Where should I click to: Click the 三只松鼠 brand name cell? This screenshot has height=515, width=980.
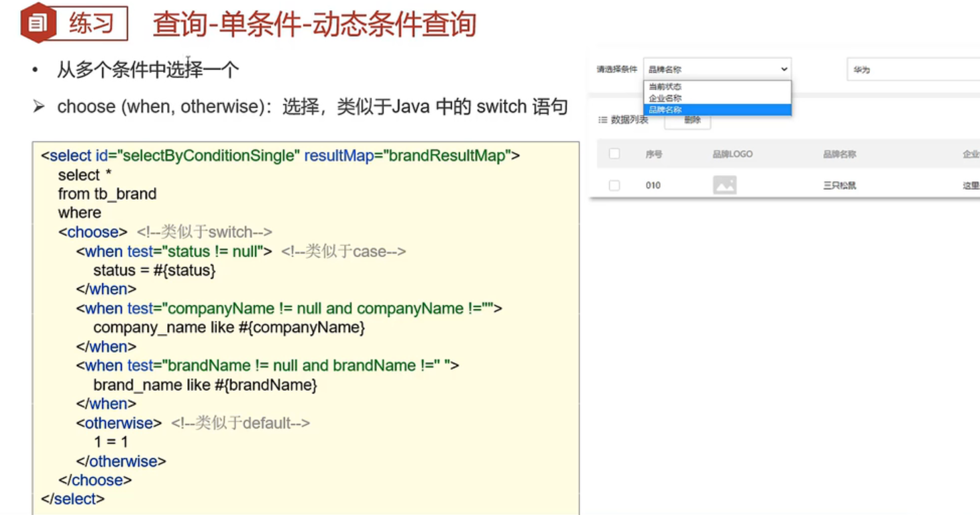click(x=840, y=186)
